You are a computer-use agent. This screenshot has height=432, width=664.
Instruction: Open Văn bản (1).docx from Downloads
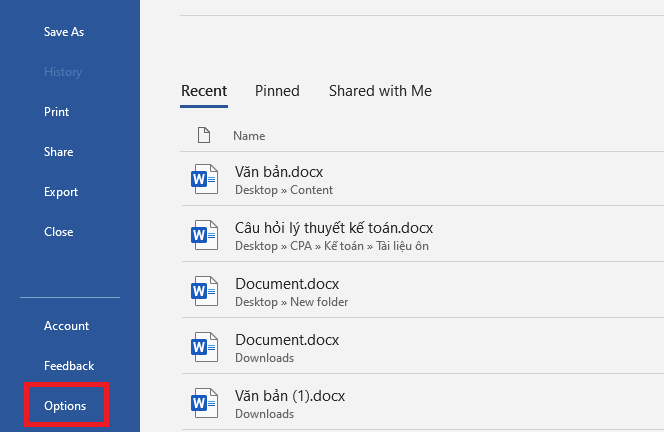point(290,396)
